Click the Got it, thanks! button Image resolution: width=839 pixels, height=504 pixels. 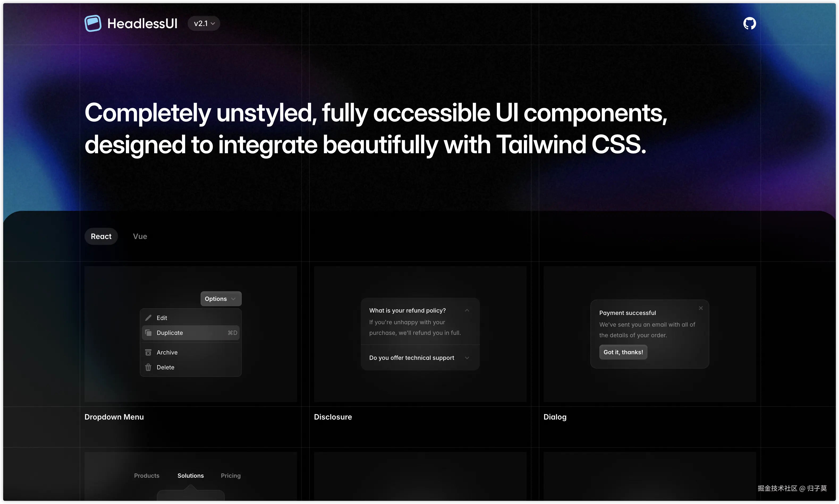tap(623, 352)
